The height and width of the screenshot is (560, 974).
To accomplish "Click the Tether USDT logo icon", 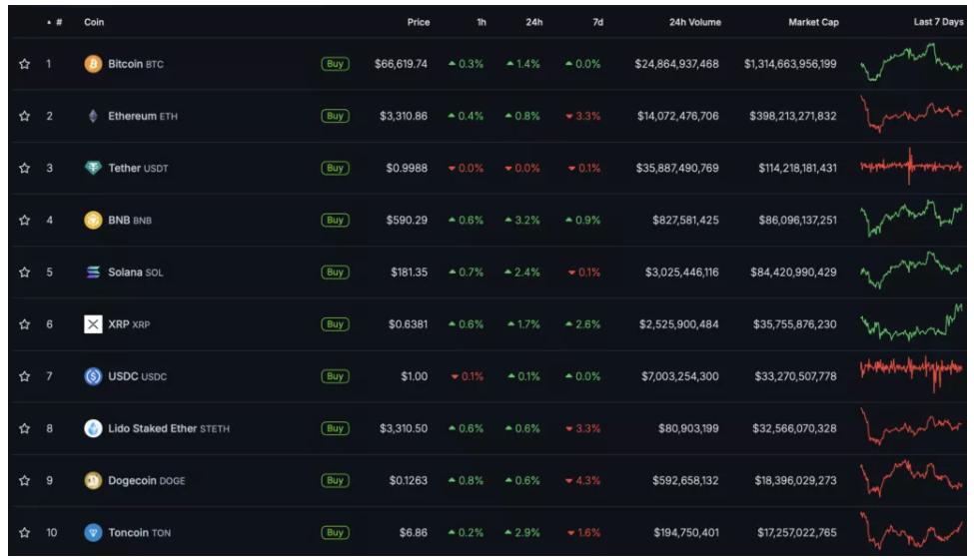I will pyautogui.click(x=93, y=168).
